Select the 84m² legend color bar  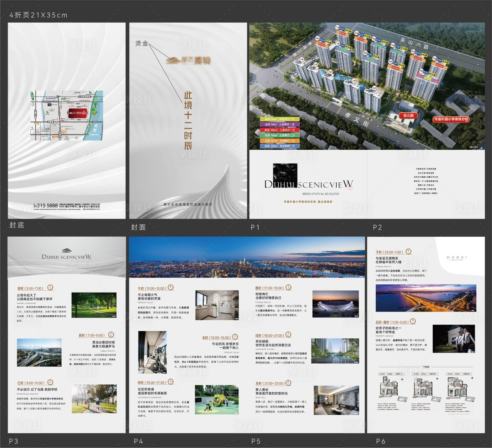click(x=280, y=119)
